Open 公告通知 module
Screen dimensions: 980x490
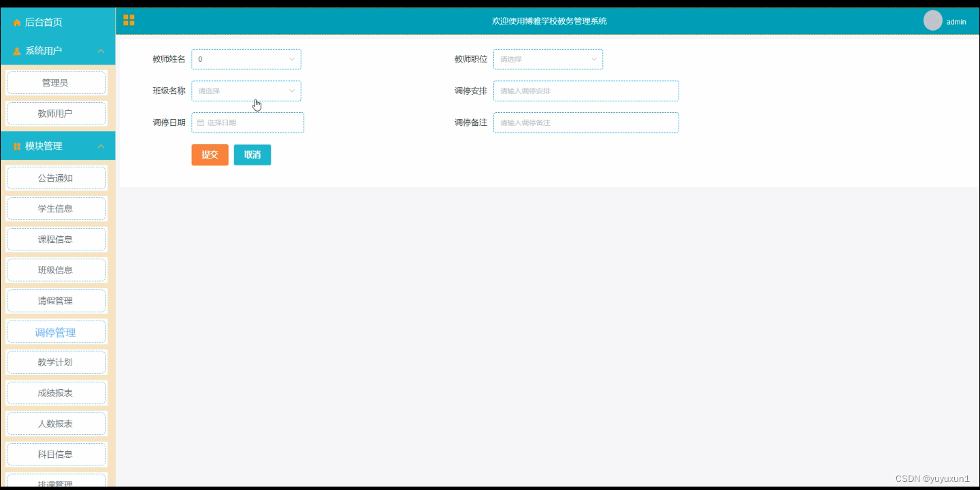point(56,178)
